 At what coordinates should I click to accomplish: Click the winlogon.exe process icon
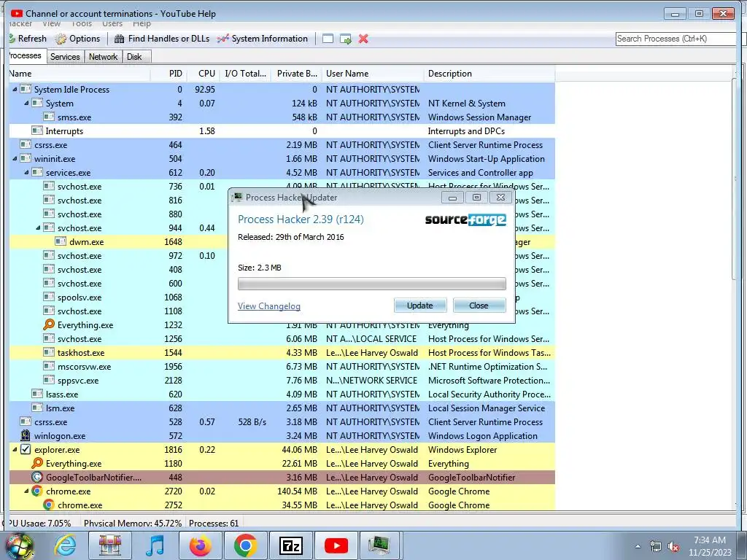click(x=26, y=436)
